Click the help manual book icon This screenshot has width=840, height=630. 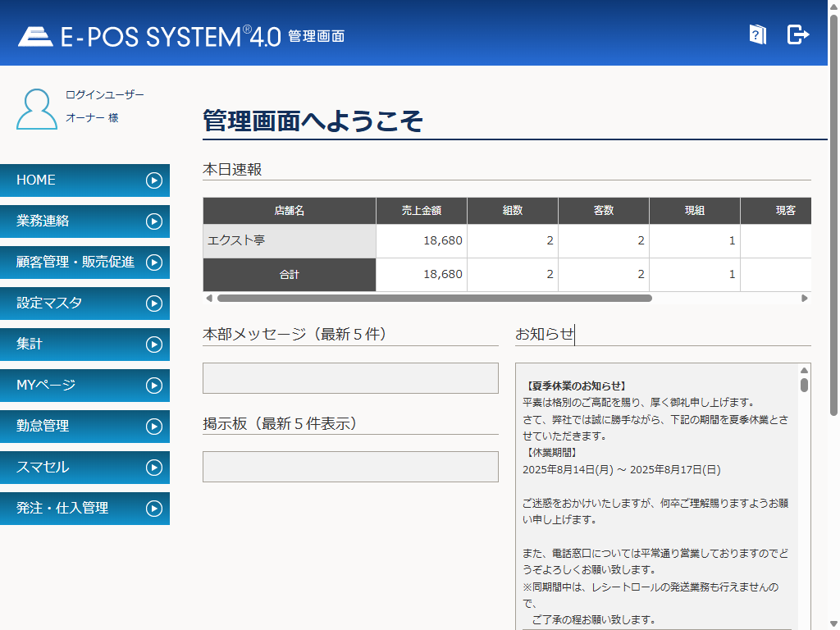757,34
